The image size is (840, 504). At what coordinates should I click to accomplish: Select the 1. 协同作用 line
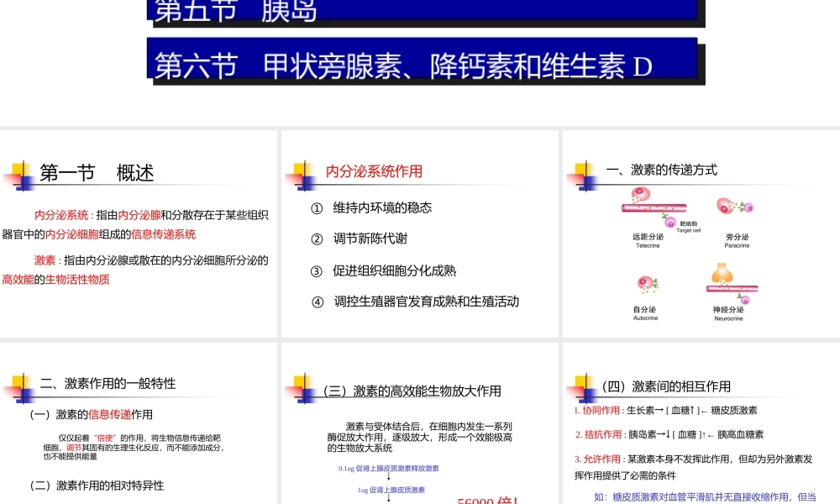[665, 410]
